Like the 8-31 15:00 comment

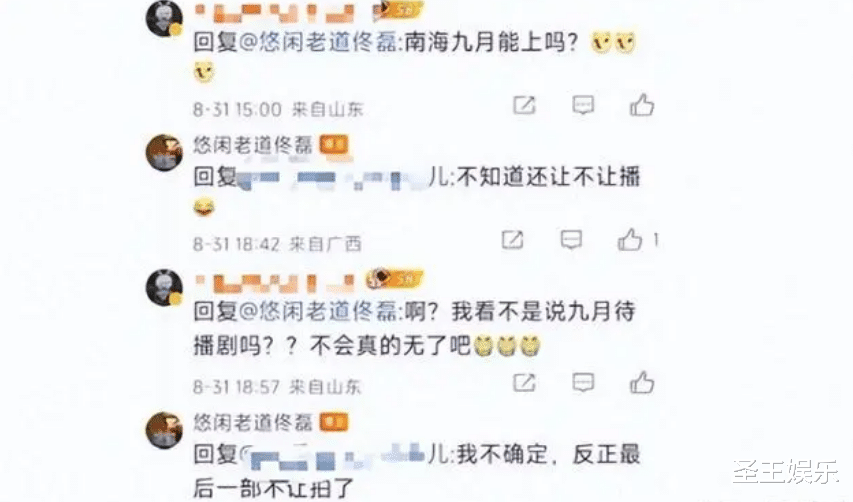pyautogui.click(x=642, y=104)
